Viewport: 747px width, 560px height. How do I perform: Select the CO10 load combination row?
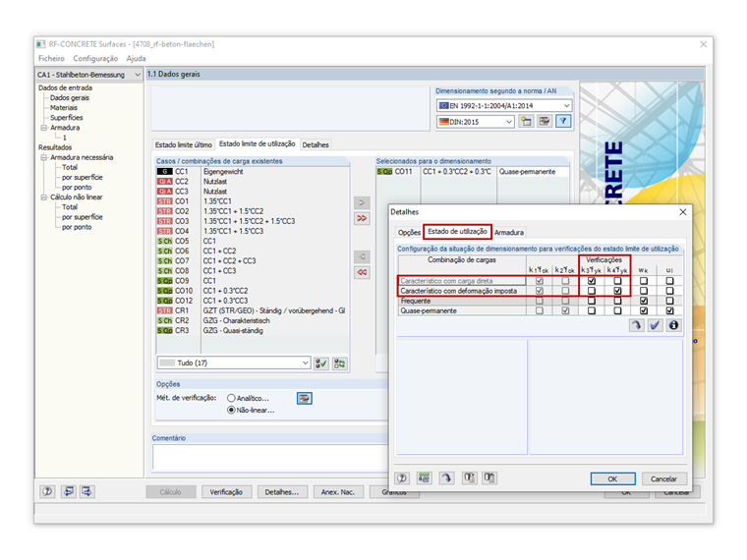[251, 291]
